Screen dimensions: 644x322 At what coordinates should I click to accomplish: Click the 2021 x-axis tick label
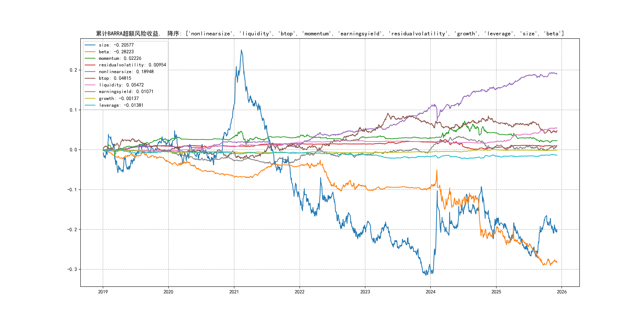[234, 292]
